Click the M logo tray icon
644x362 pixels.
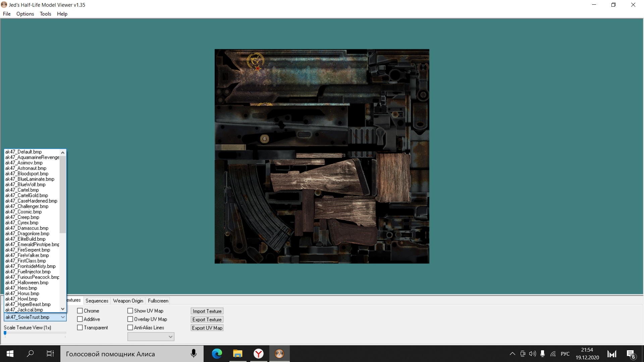pyautogui.click(x=612, y=354)
